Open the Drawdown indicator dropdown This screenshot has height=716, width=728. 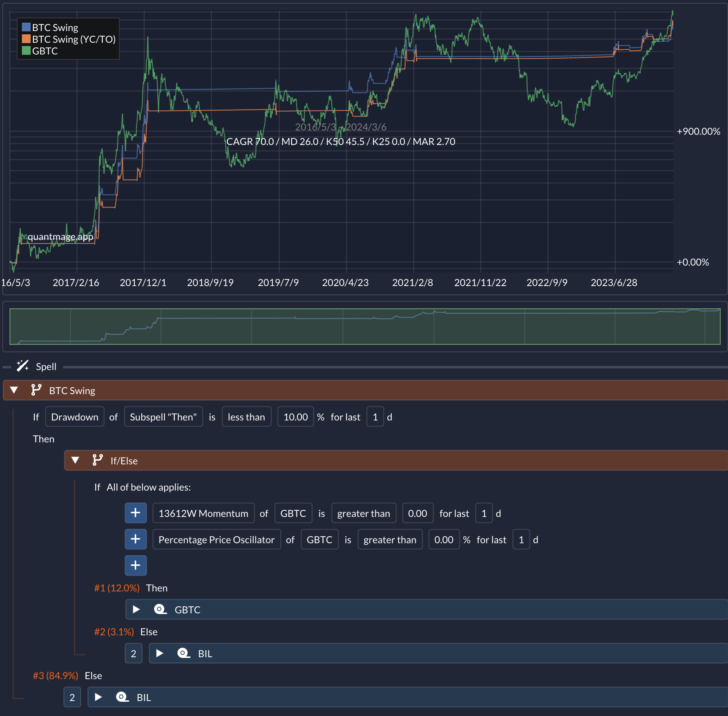[x=74, y=417]
